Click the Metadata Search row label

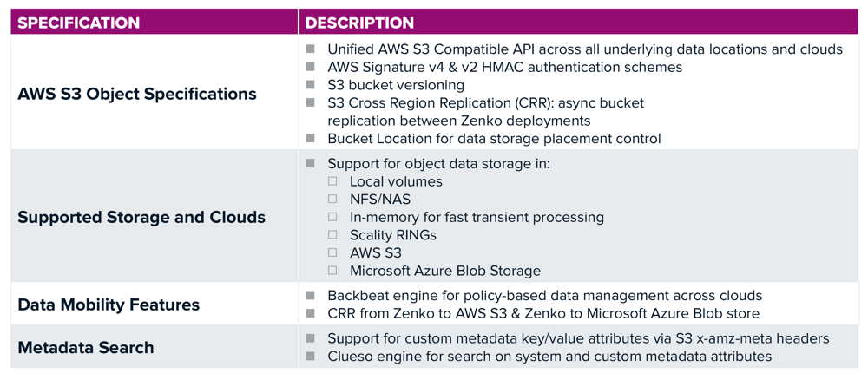pos(86,348)
